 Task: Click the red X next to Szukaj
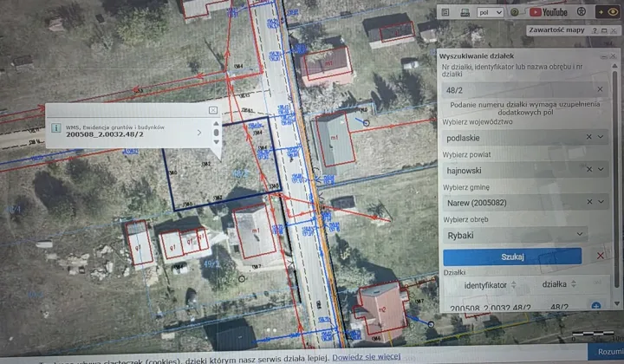(601, 256)
